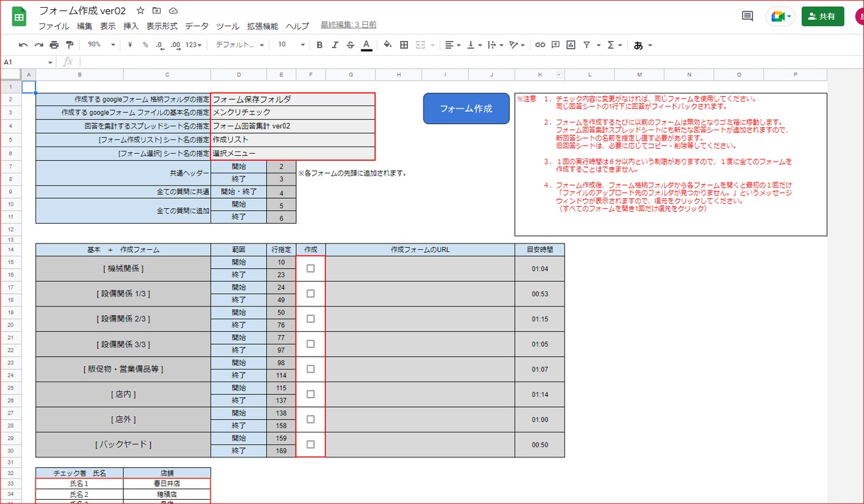Click the 最終編集: 3 日前 link
This screenshot has width=864, height=504.
coord(348,25)
